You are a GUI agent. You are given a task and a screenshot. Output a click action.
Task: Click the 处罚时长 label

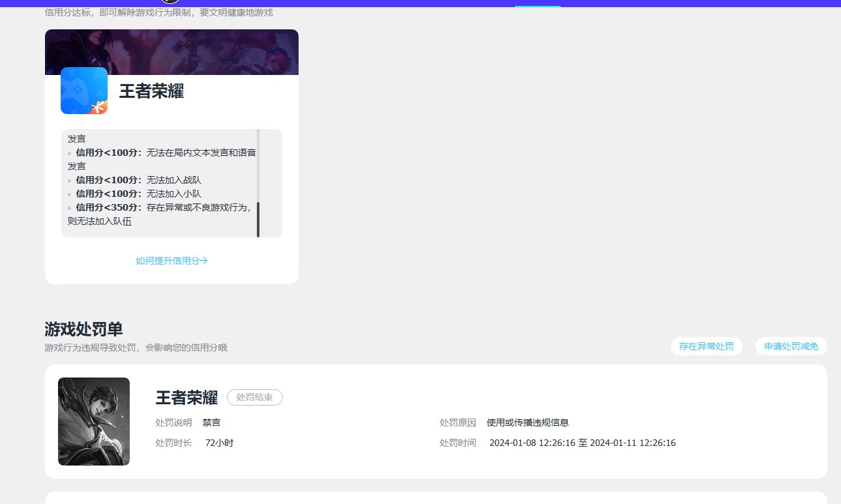(x=173, y=443)
